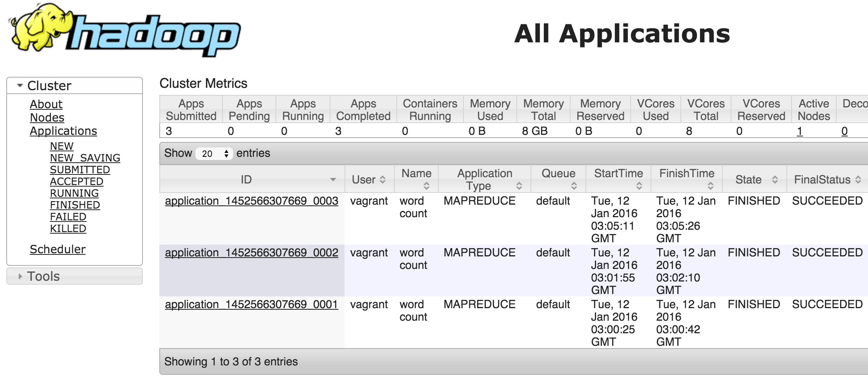Click MAPREDUCE type of application 0001
The height and width of the screenshot is (385, 868).
tap(480, 304)
